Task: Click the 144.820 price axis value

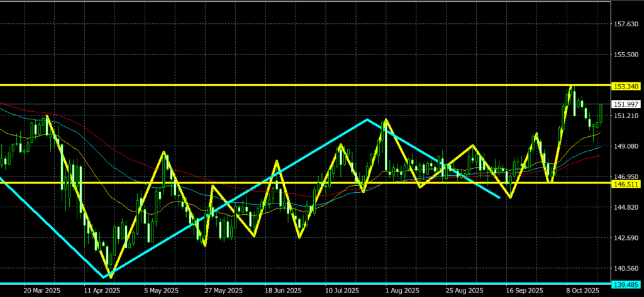Action: (x=626, y=208)
